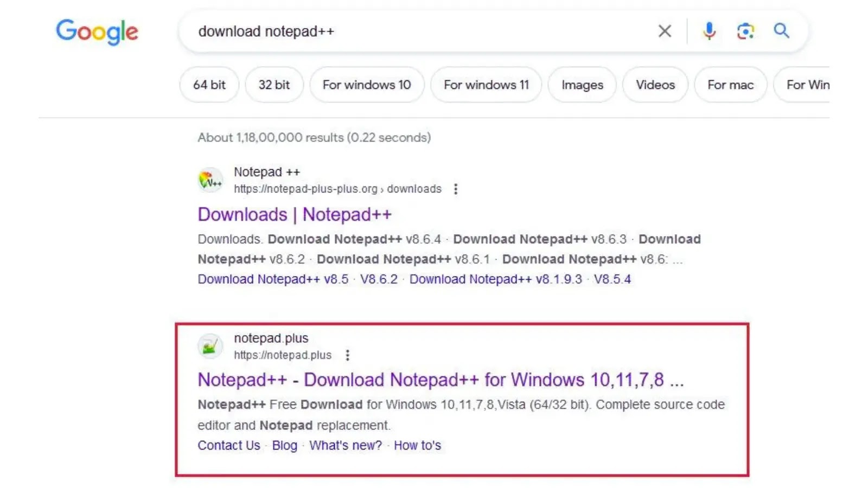Clear the search query with the X icon
Screen dimensions: 868x488
click(665, 31)
